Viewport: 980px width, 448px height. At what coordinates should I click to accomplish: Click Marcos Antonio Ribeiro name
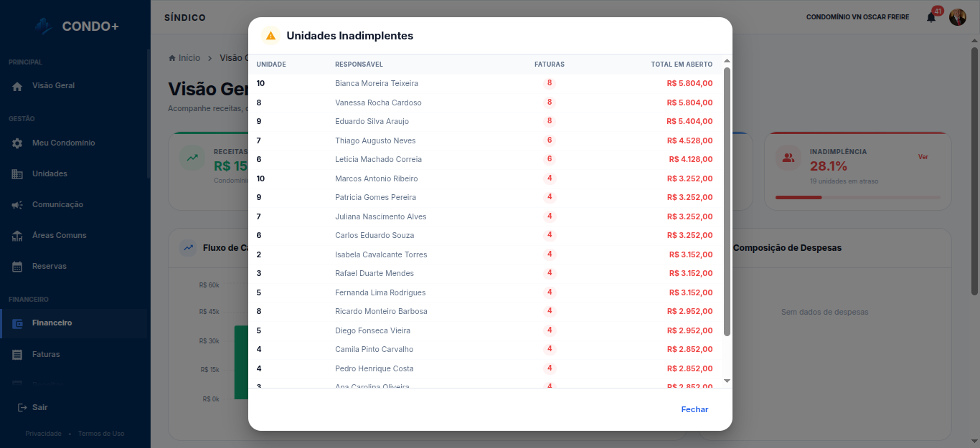(x=376, y=179)
